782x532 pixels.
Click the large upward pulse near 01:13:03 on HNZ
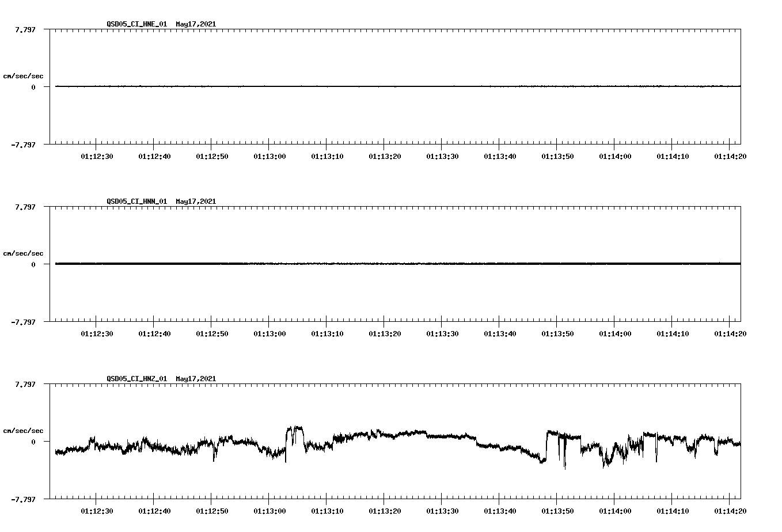coord(295,429)
